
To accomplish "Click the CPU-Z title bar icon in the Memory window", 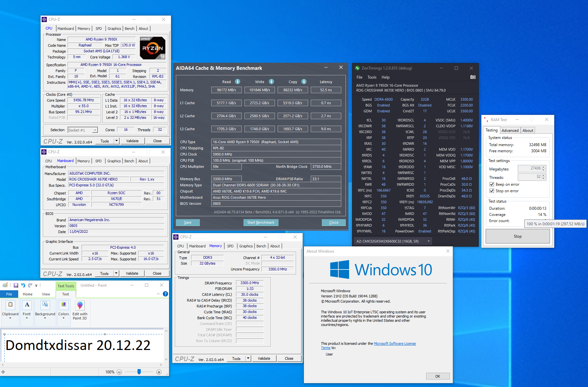I will tap(176, 237).
